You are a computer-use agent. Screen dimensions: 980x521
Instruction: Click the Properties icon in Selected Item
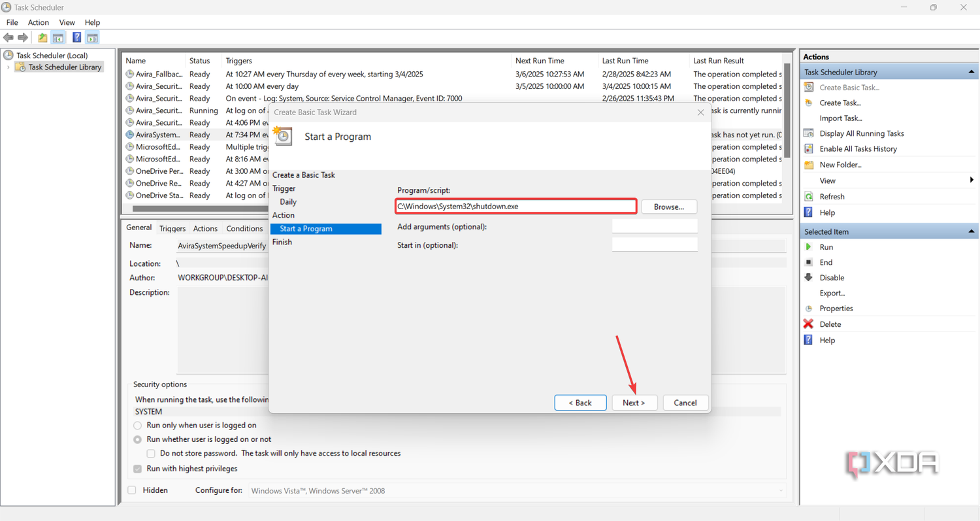tap(809, 309)
